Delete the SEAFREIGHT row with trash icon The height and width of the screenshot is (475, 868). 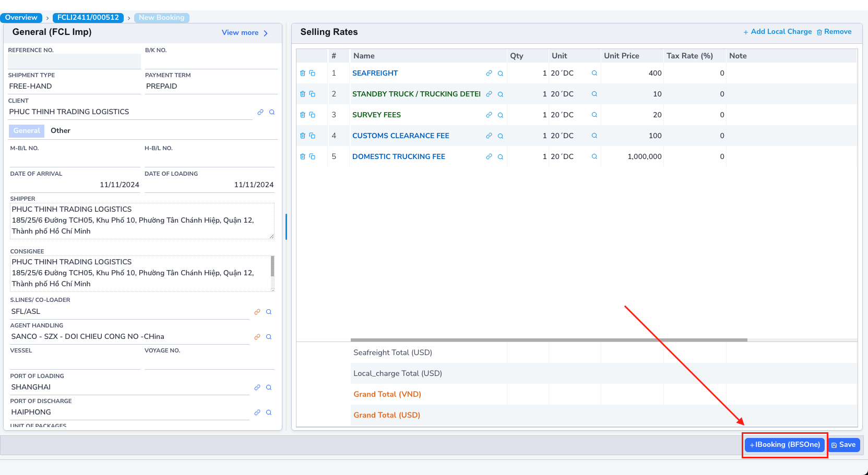[303, 74]
